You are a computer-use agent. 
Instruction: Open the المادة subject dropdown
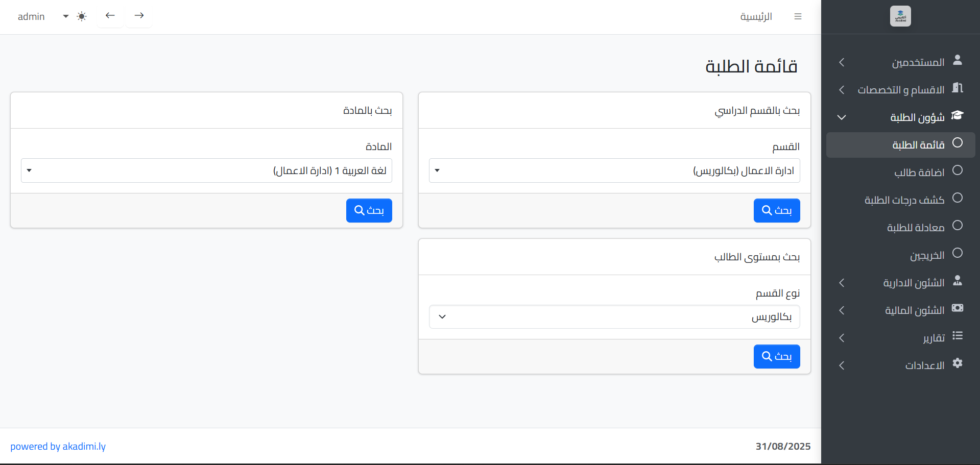pyautogui.click(x=206, y=170)
